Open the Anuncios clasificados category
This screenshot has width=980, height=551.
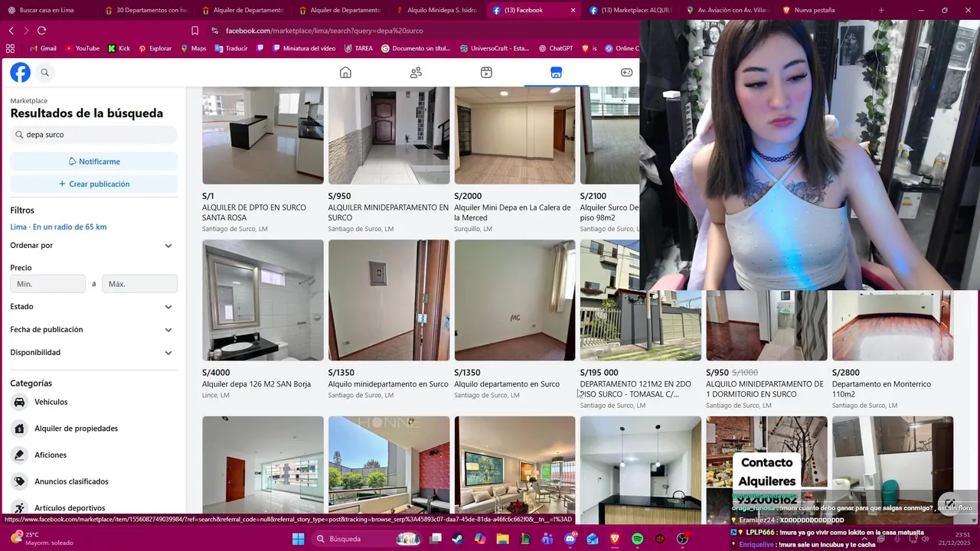93,481
